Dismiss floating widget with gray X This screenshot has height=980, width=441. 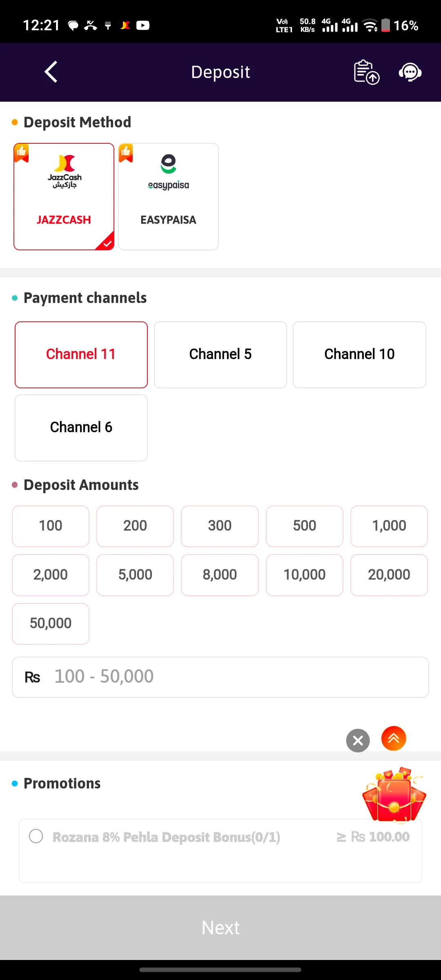358,740
